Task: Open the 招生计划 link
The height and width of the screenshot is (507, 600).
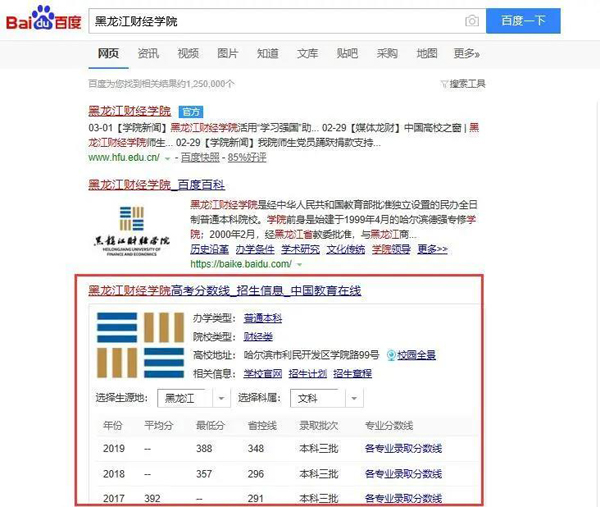Action: pyautogui.click(x=308, y=373)
